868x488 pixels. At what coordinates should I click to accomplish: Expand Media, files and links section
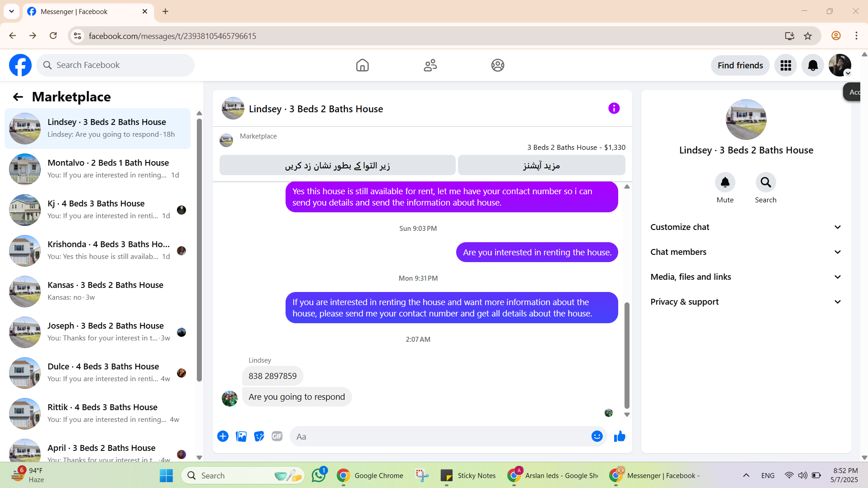[x=746, y=277]
